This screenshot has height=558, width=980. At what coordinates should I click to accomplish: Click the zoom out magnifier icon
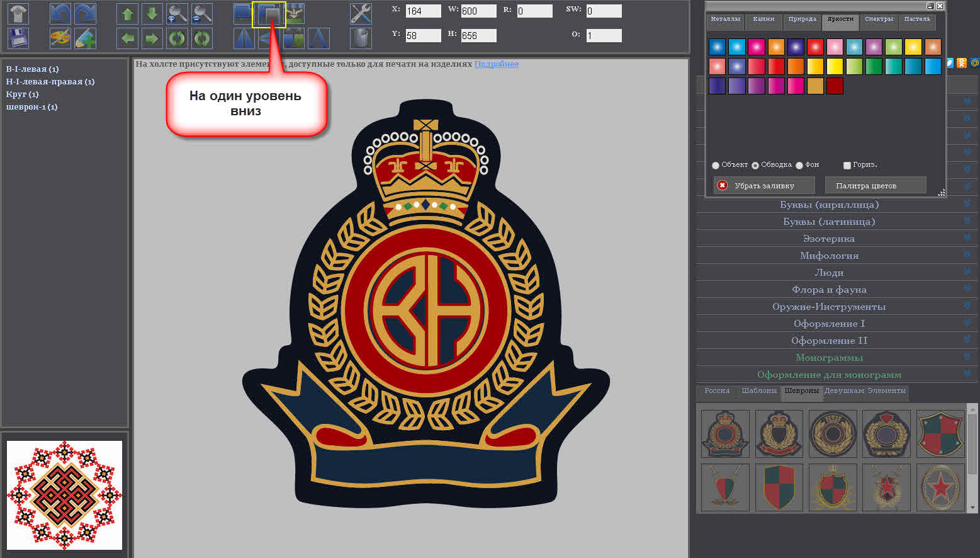pos(201,14)
